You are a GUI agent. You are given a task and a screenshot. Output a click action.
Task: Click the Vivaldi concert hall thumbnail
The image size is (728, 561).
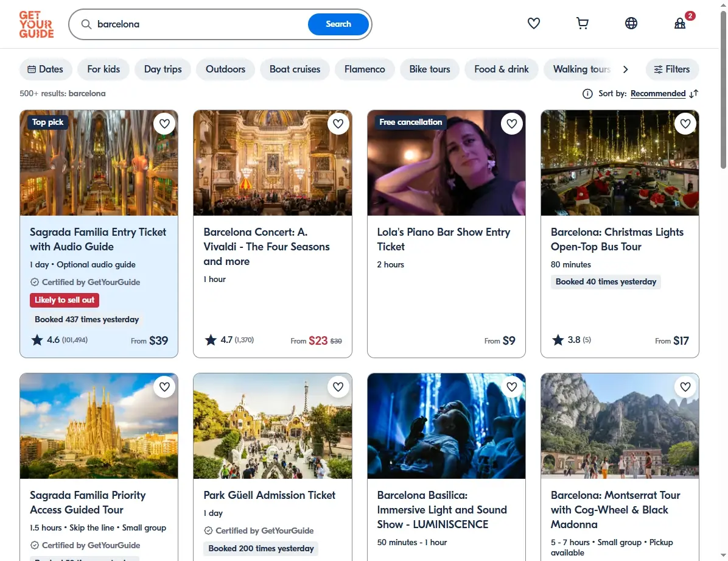coord(273,163)
